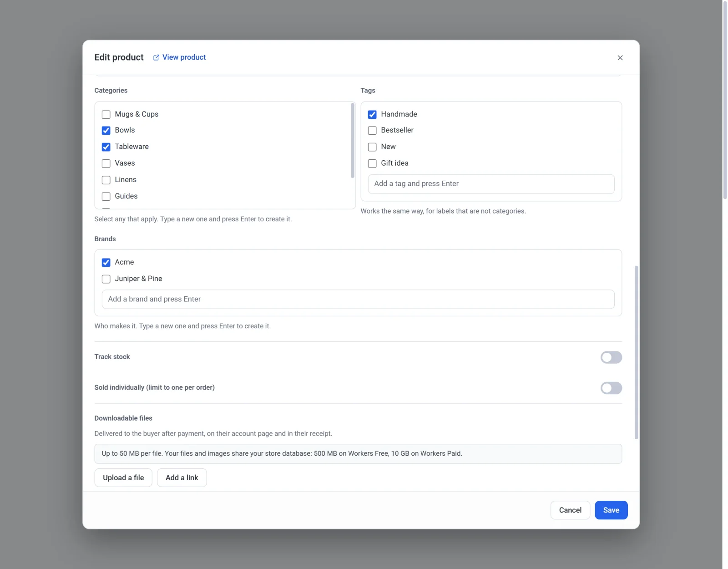Viewport: 728px width, 569px height.
Task: Select the Vases category checkbox
Action: click(x=106, y=163)
